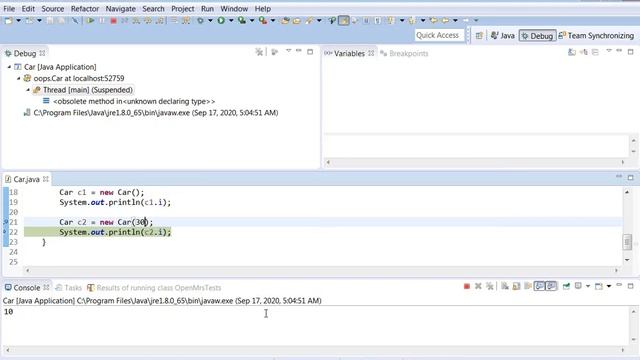Remove the launch using the Console X icon

(x=478, y=287)
